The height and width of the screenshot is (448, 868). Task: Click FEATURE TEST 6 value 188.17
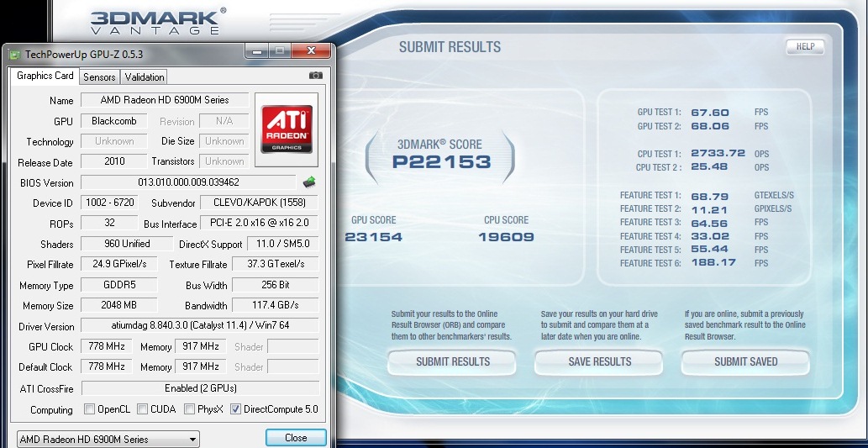[713, 262]
